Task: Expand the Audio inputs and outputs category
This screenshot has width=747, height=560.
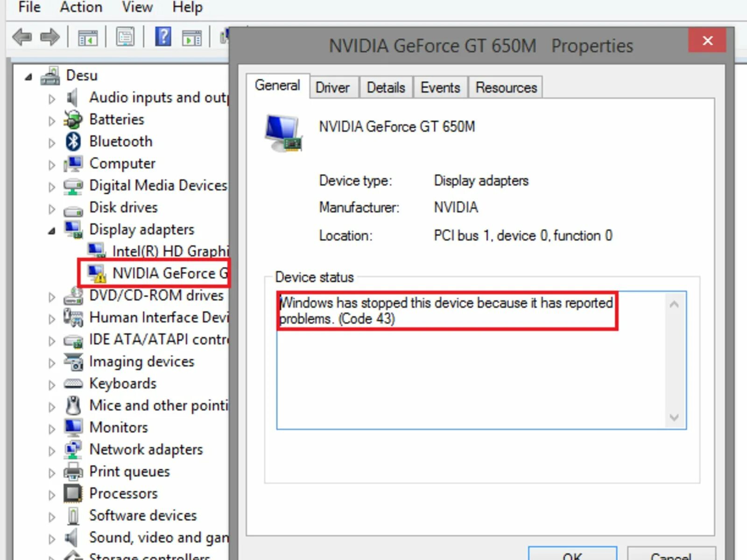Action: 52,99
